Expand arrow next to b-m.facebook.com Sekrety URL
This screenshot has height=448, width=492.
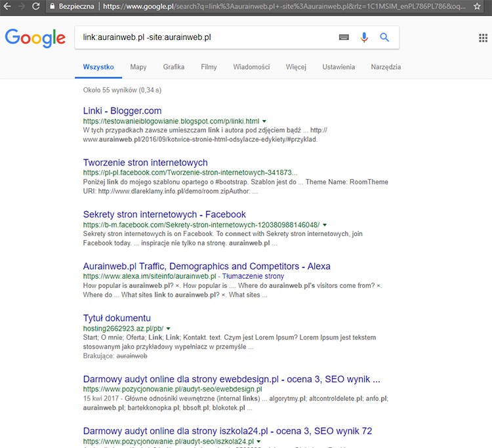tap(325, 225)
